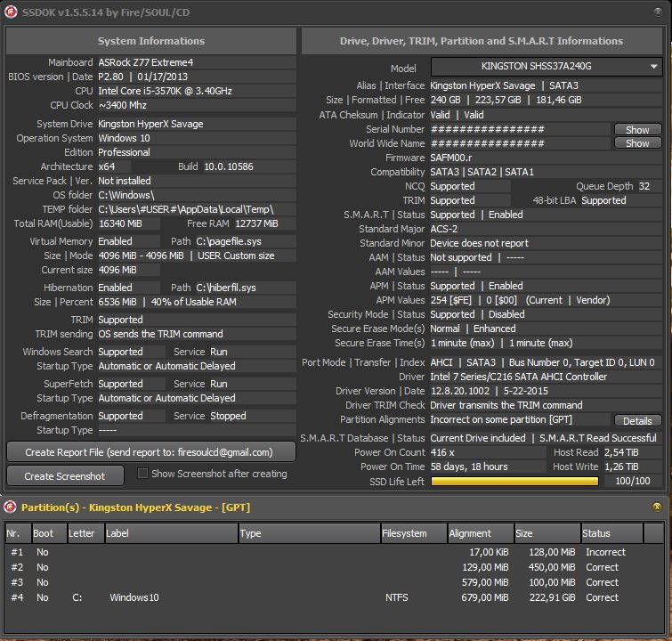Enable Show Screenshot after creating checkbox

pos(142,474)
